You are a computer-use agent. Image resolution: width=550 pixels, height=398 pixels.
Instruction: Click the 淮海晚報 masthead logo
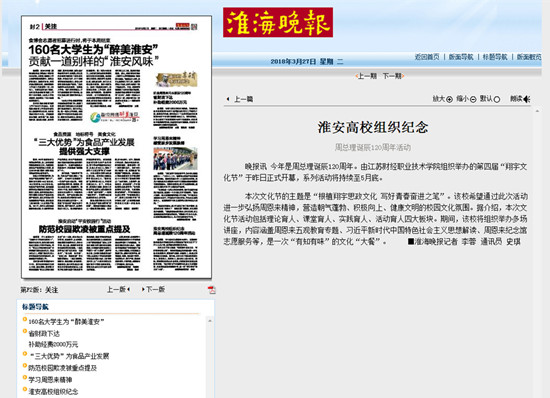click(x=278, y=22)
